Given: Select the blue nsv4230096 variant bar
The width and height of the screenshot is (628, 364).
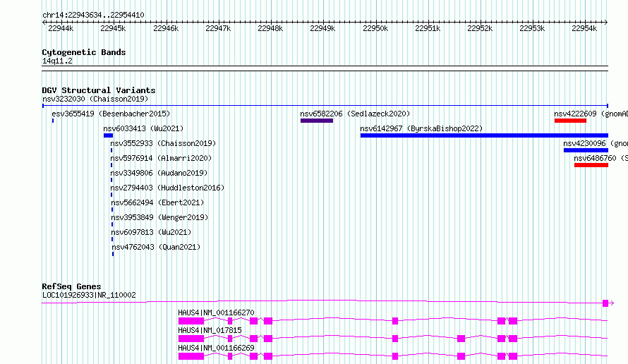Looking at the screenshot, I should 586,150.
